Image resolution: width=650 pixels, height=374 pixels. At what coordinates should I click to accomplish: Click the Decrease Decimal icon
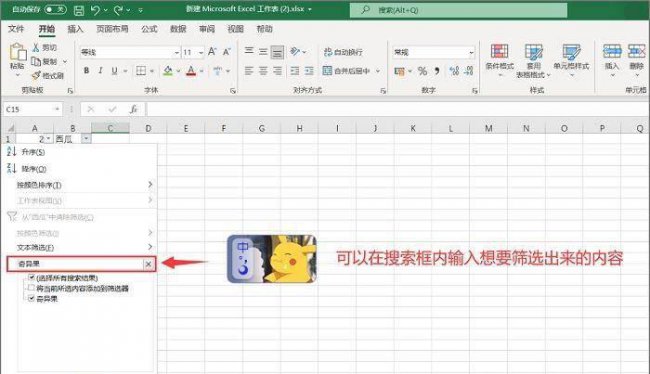point(469,71)
